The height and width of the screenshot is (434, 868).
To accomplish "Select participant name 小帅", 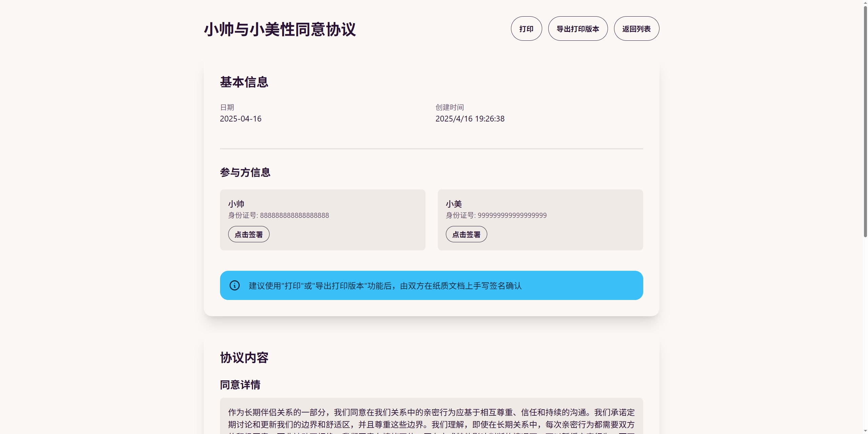I will click(x=236, y=204).
